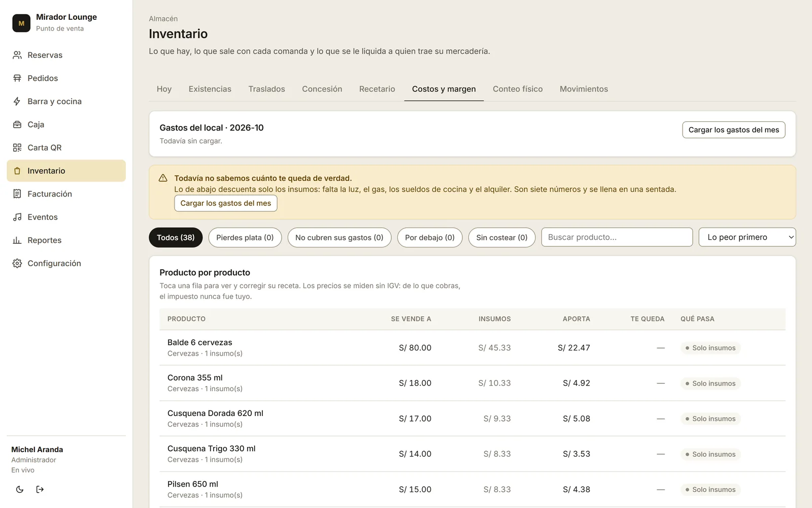Click the Pedidos table icon
This screenshot has height=508, width=812.
pyautogui.click(x=17, y=78)
